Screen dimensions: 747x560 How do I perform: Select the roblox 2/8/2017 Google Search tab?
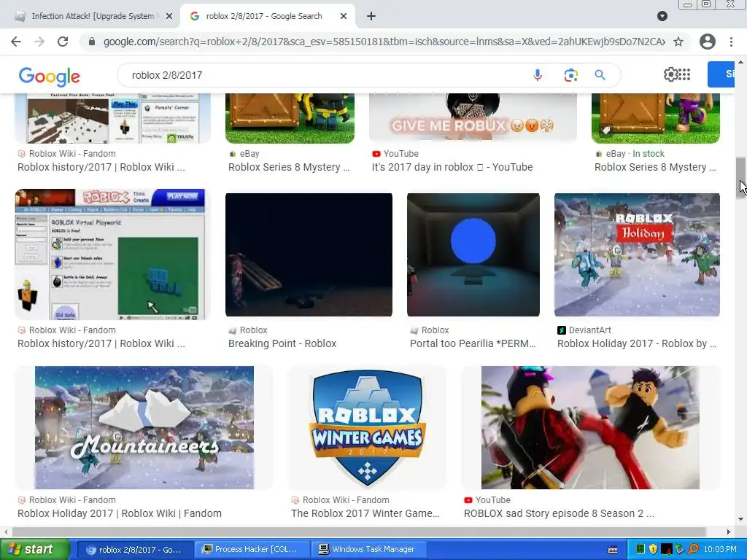point(267,16)
